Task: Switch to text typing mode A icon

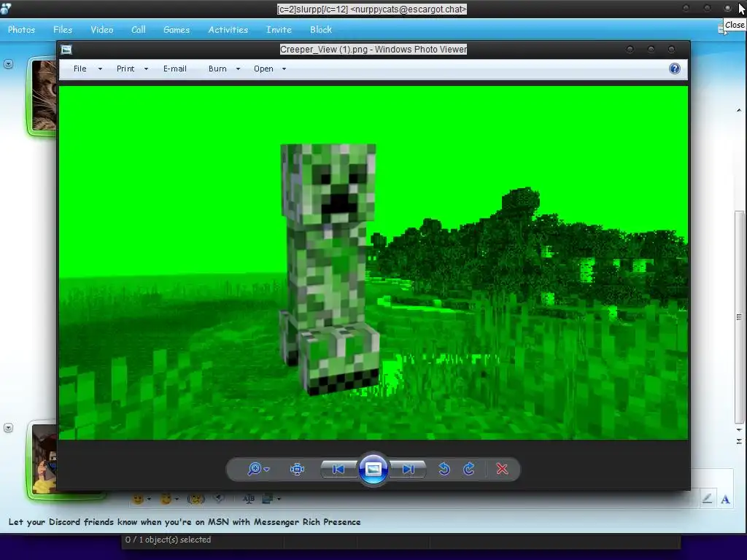Action: pos(726,499)
